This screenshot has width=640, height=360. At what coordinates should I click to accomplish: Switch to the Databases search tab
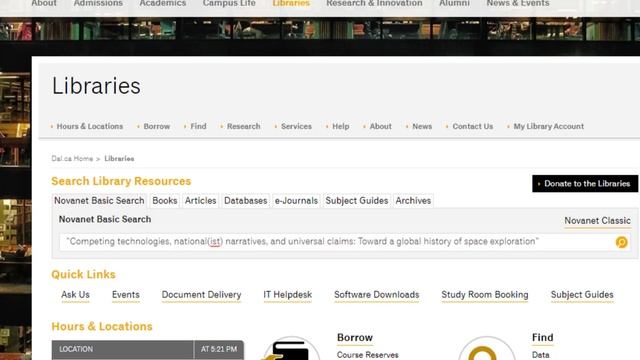tap(246, 201)
